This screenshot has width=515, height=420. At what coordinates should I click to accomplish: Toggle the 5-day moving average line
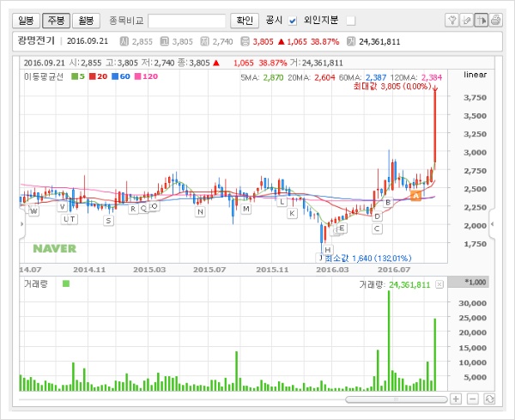click(x=76, y=76)
